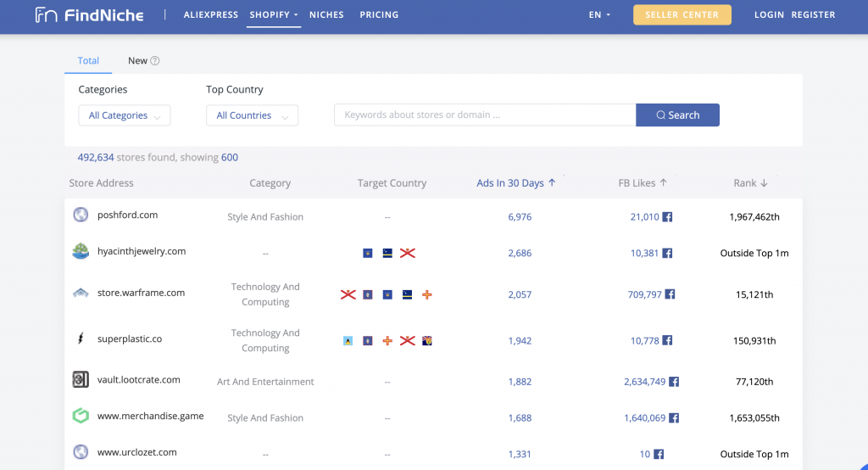Open Facebook icon for superplastic.co
Screen dimensions: 868x470
tap(668, 340)
